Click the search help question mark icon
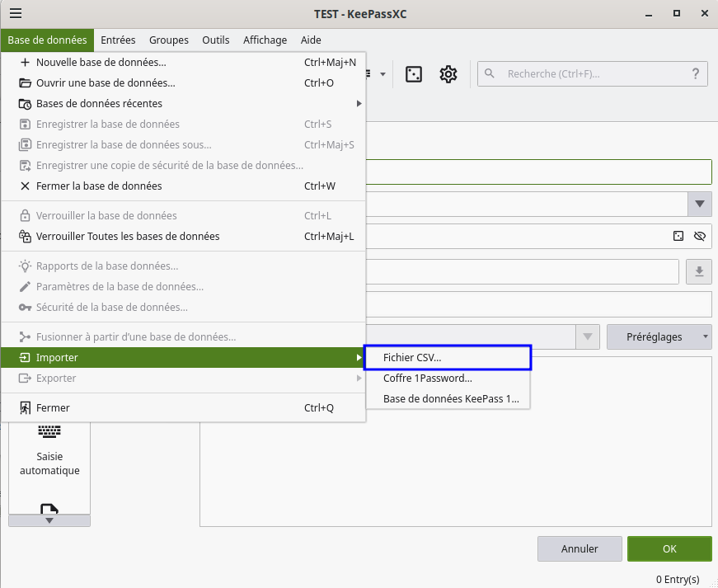Viewport: 718px width, 588px height. click(695, 73)
